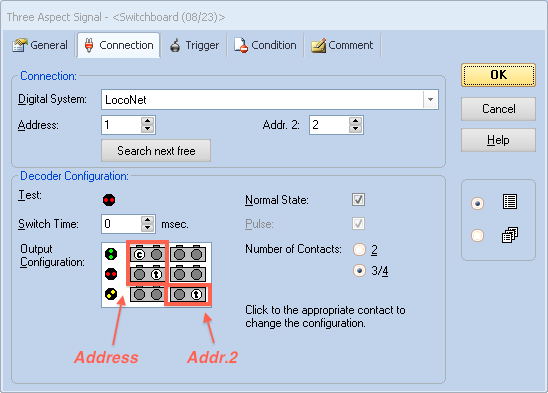Click yellow row's first contact
This screenshot has width=548, height=393.
point(139,294)
